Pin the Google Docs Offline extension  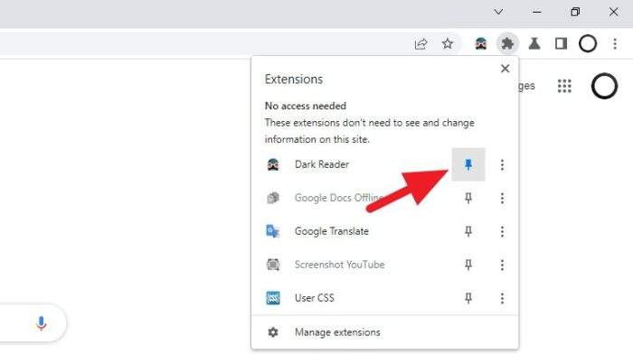pos(468,198)
